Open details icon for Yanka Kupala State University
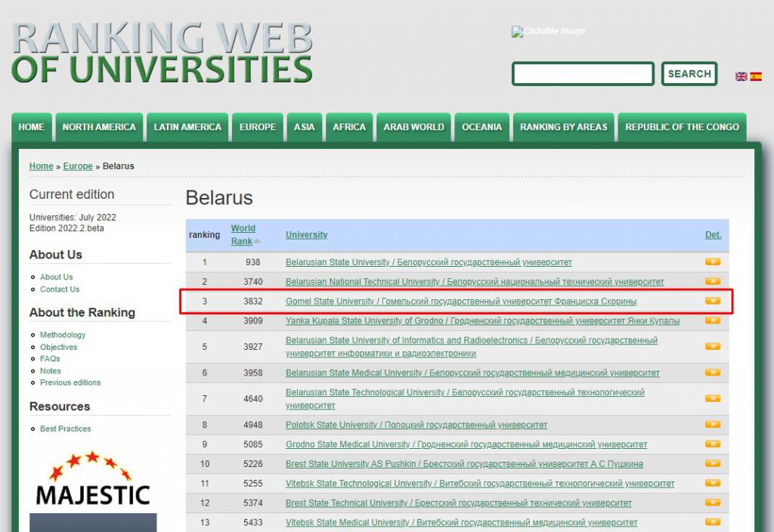774x532 pixels. [x=712, y=320]
